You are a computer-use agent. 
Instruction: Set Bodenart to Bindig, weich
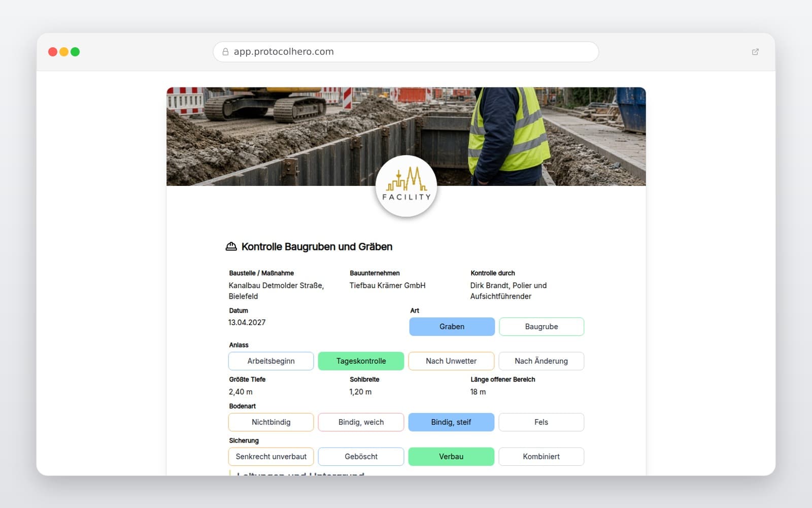pos(361,422)
